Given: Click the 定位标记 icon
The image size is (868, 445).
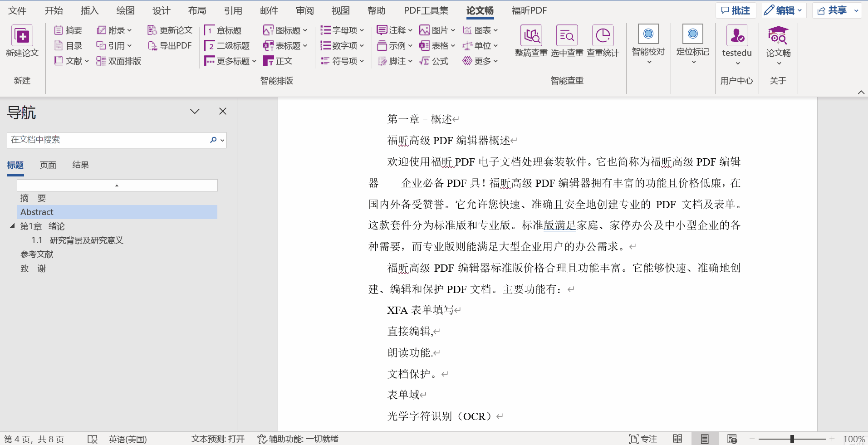Looking at the screenshot, I should 692,34.
